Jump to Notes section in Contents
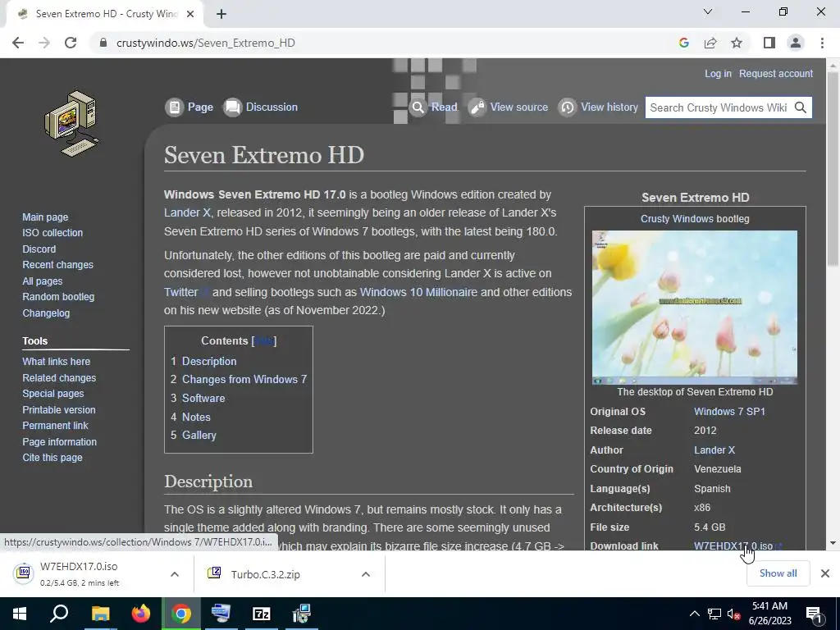The image size is (840, 630). pos(196,417)
